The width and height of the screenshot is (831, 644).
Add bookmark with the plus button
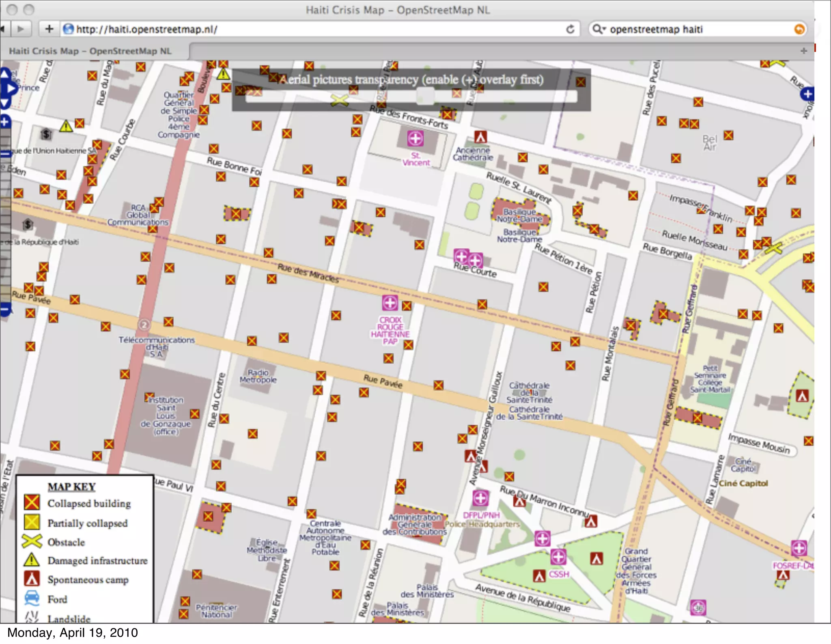[x=49, y=29]
